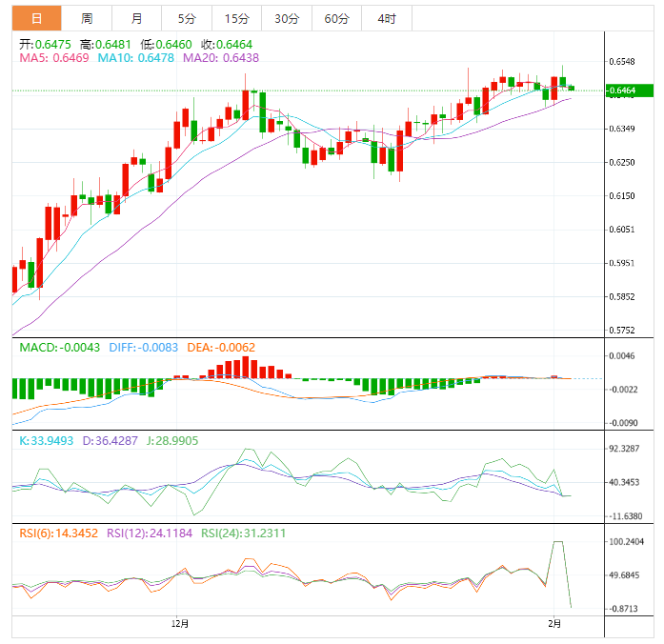Click the green 0.6464 current price tag
This screenshot has width=664, height=644.
[x=630, y=91]
